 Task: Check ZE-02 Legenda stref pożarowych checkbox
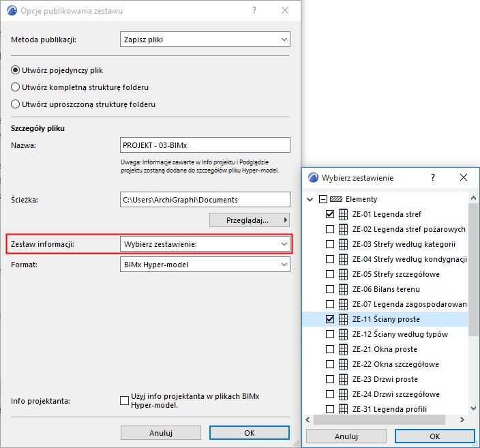pos(330,229)
